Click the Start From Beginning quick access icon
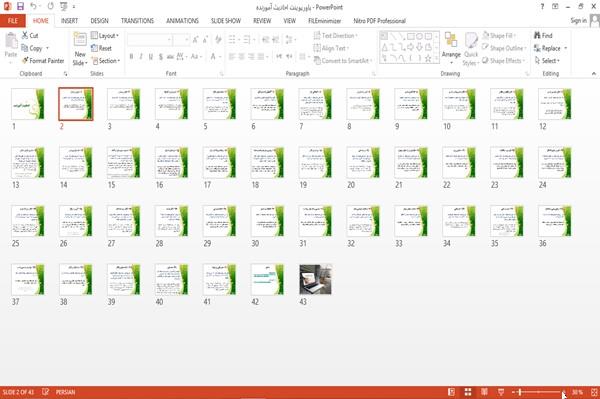 (x=64, y=6)
